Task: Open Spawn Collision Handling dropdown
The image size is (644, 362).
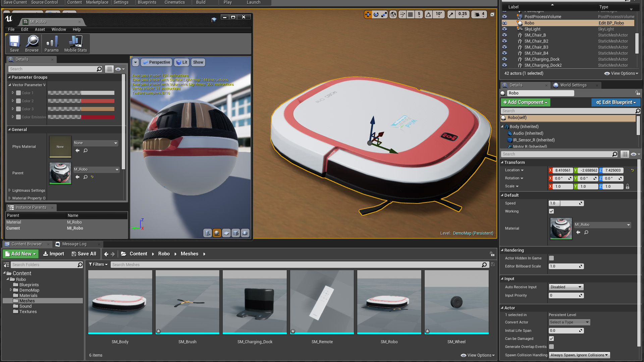Action: click(x=579, y=355)
